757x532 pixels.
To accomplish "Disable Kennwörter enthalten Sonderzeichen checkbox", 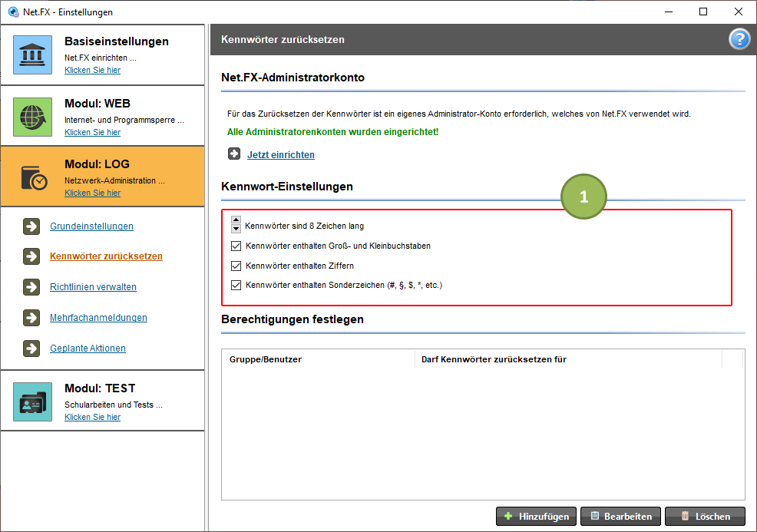I will (236, 285).
